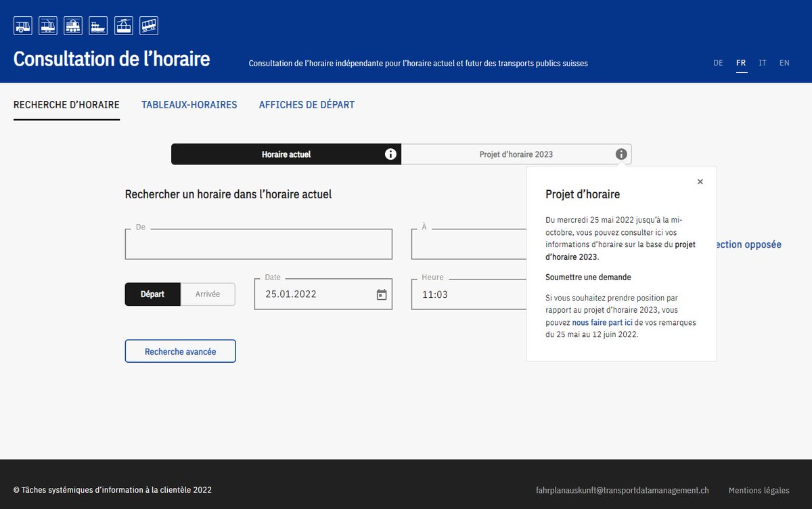
Task: Change the language to IT
Action: pyautogui.click(x=763, y=63)
